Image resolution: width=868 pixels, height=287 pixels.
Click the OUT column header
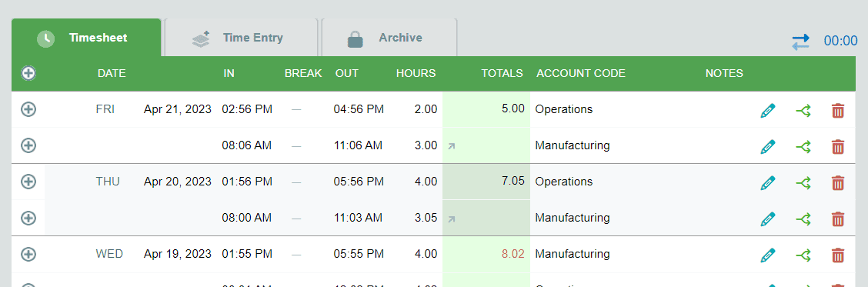point(347,73)
